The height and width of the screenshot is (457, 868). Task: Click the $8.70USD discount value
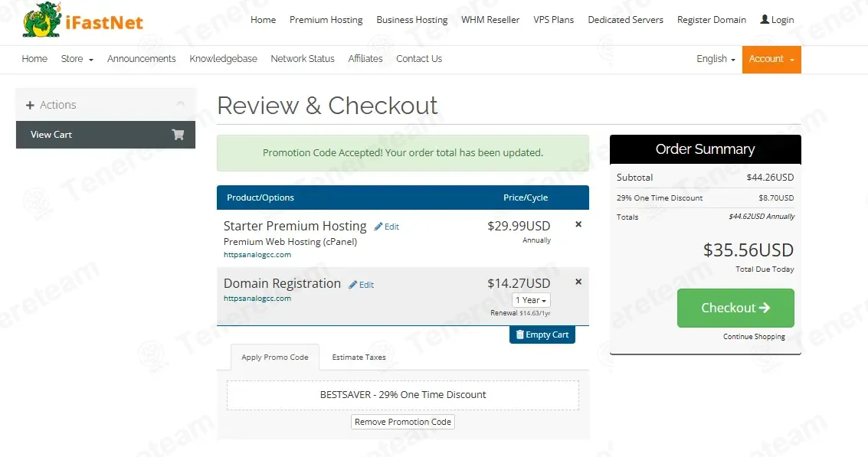click(x=776, y=197)
